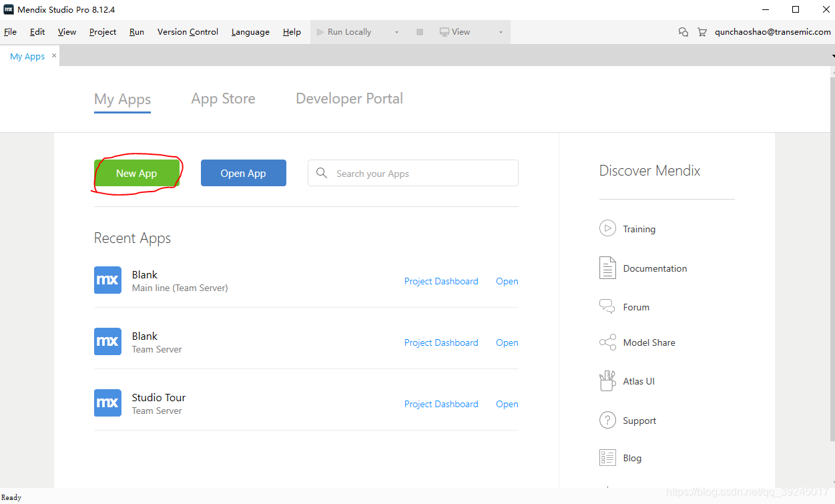Screen dimensions: 835x504
Task: Switch to the Developer Portal tab
Action: click(x=349, y=99)
